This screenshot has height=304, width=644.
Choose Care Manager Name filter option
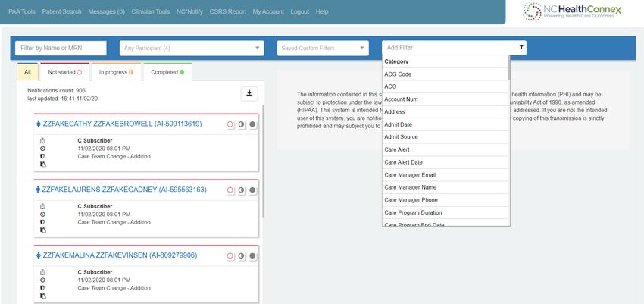click(445, 187)
